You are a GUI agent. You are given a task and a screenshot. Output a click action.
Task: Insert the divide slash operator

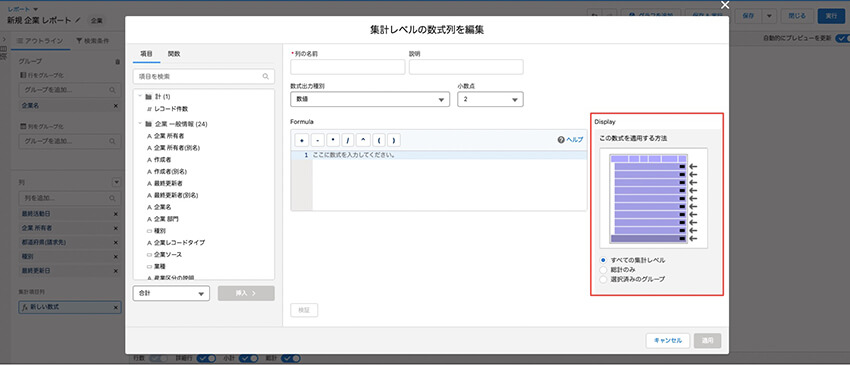[x=347, y=140]
